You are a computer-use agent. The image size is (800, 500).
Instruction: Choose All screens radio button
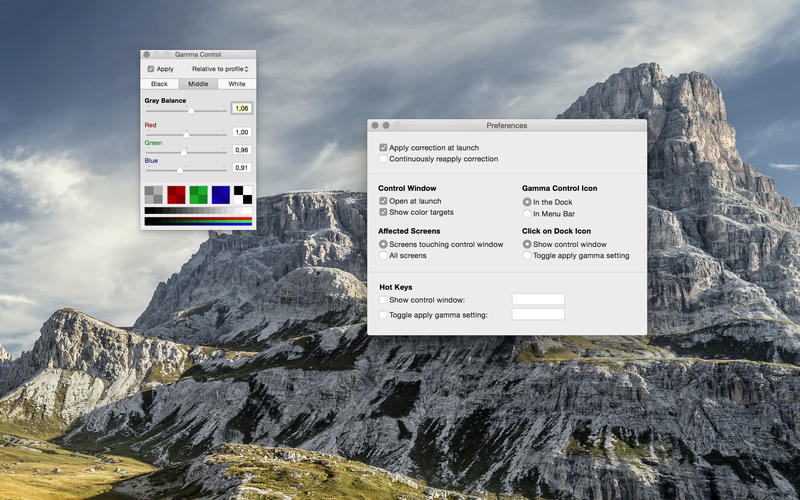click(x=383, y=256)
